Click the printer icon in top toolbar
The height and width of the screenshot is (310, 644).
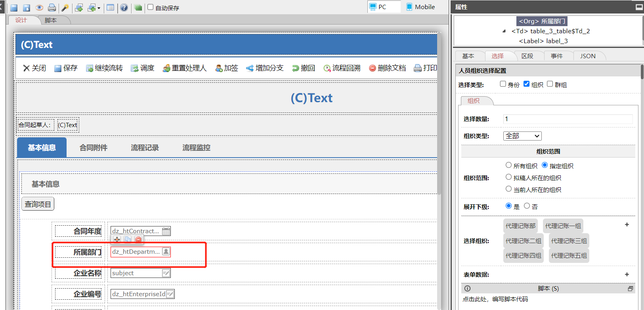coord(52,8)
